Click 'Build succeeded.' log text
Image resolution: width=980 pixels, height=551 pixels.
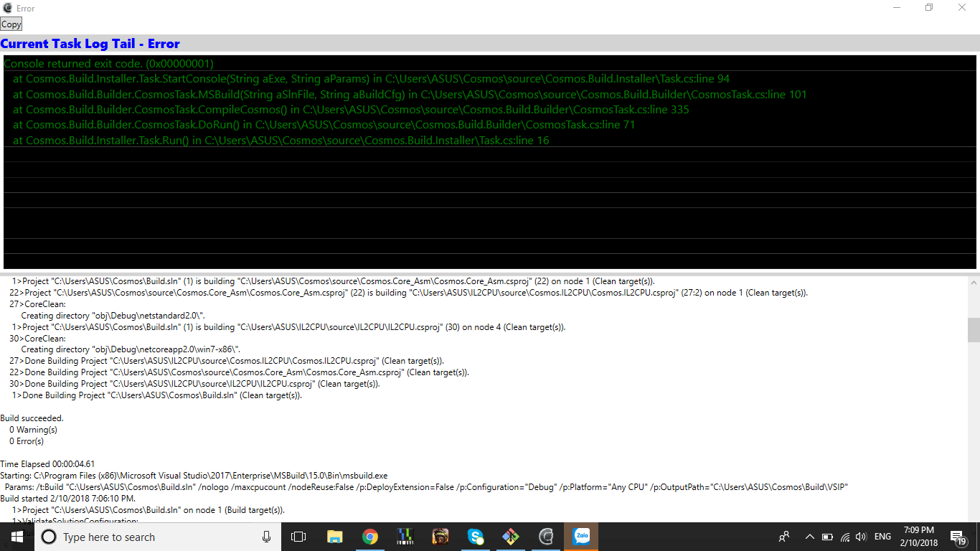point(32,418)
